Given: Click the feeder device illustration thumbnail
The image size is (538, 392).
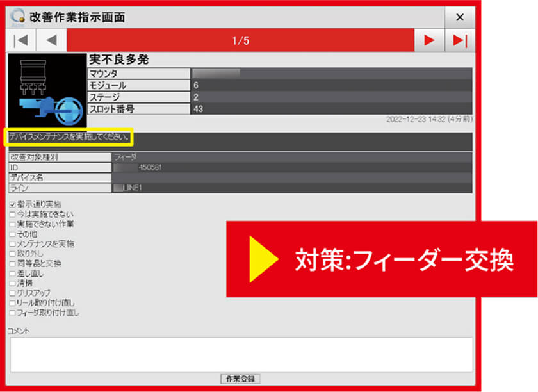Looking at the screenshot, I should [x=47, y=90].
